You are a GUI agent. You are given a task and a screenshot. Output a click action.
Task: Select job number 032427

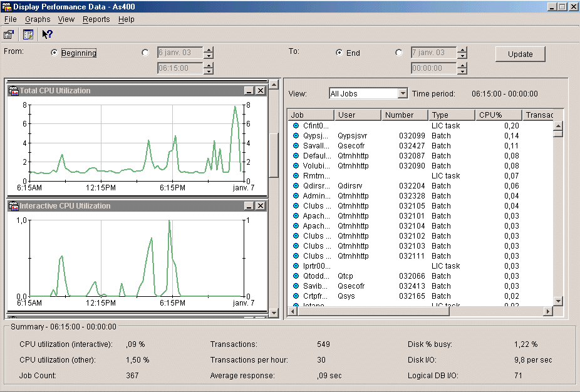pos(412,146)
